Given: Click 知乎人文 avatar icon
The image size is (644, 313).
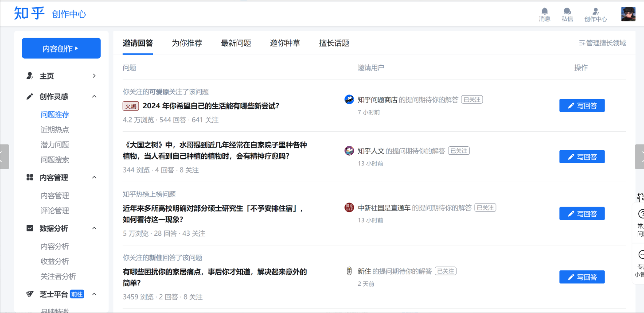Looking at the screenshot, I should pos(349,151).
